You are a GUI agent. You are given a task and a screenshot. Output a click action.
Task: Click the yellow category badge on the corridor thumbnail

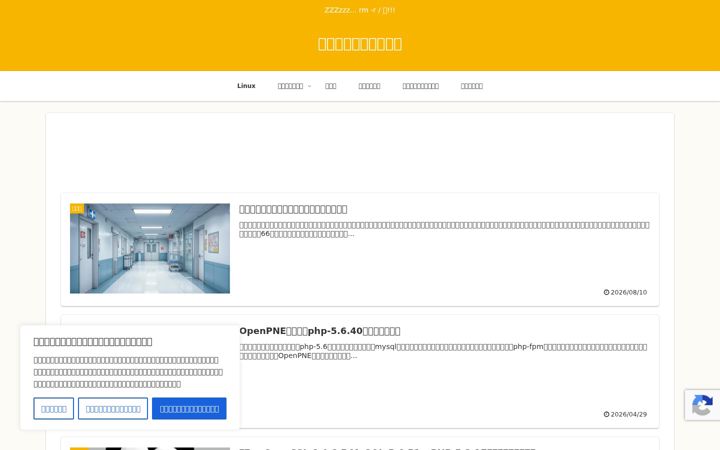pos(77,208)
